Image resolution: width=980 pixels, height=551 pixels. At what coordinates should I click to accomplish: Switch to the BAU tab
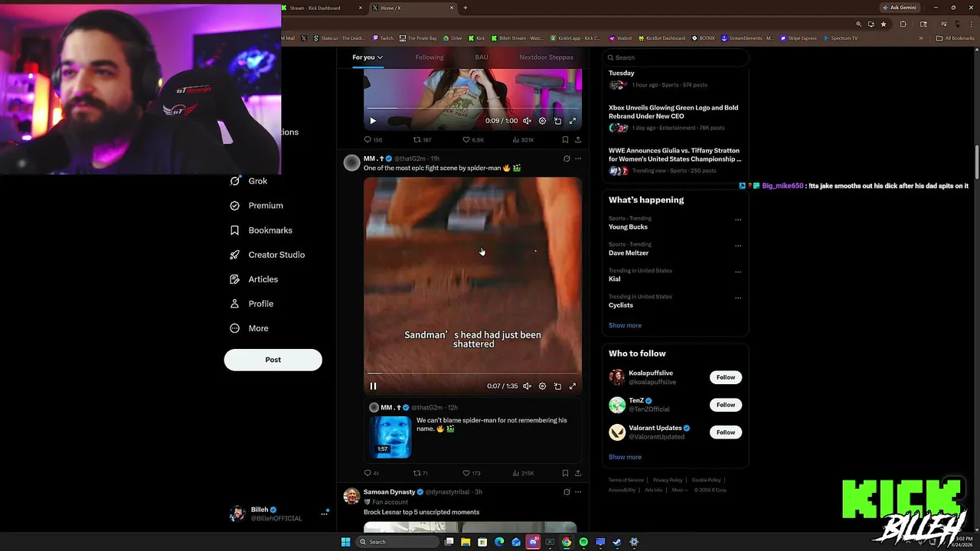[482, 57]
